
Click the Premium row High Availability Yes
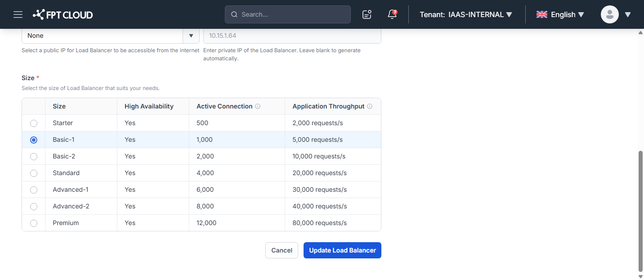(x=130, y=223)
